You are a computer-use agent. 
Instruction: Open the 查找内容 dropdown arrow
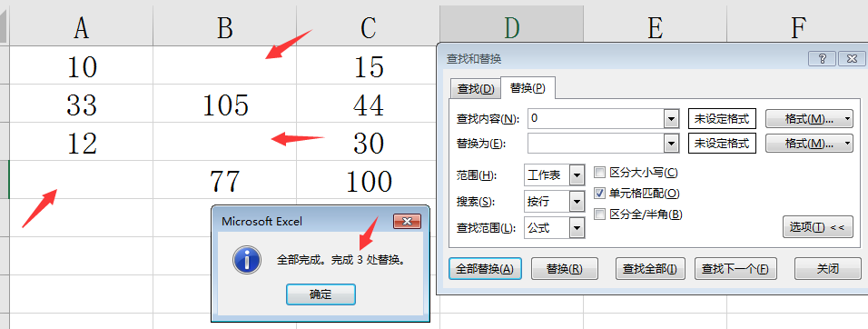click(672, 118)
